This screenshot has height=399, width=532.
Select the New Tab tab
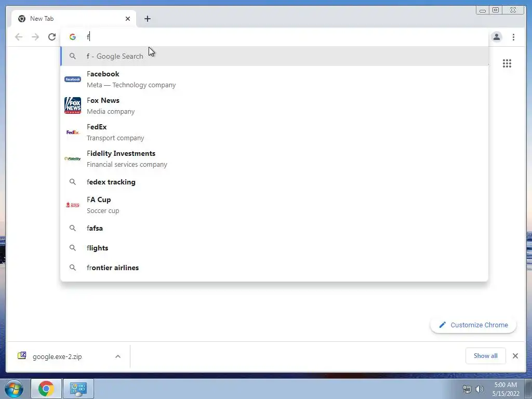point(74,19)
